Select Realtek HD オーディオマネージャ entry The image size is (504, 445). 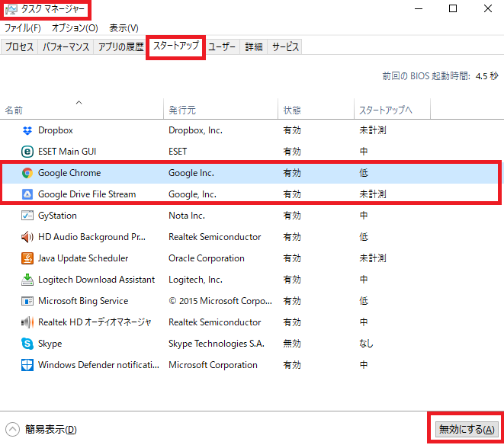[x=95, y=322]
